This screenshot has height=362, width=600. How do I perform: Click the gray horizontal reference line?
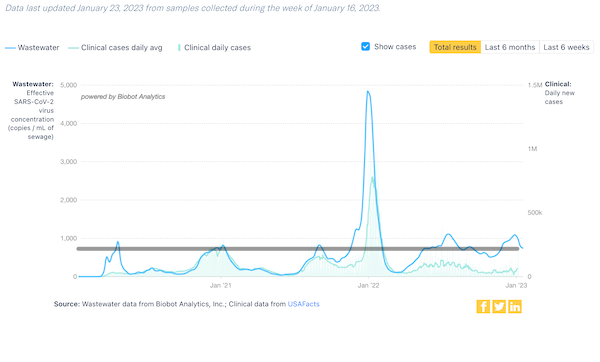click(298, 249)
